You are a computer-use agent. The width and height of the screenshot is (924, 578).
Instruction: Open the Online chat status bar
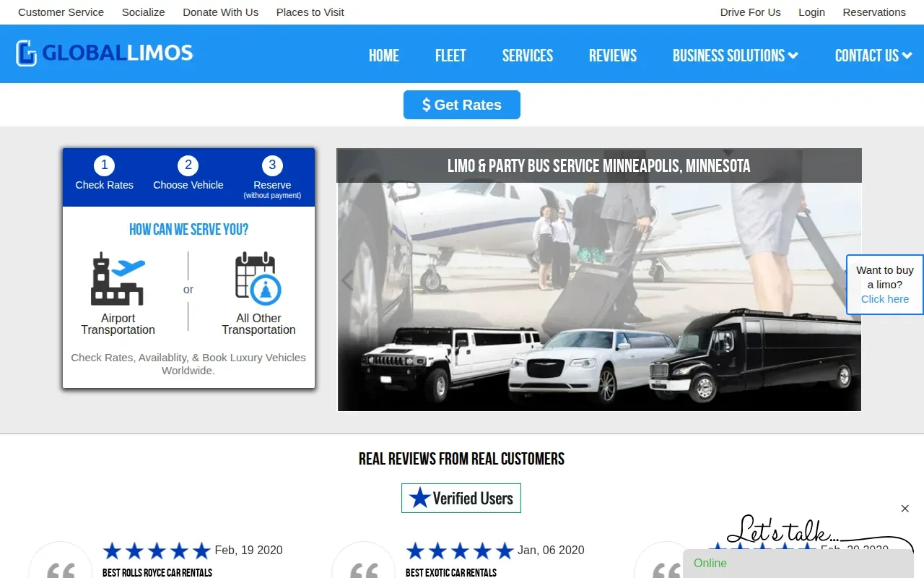[798, 564]
